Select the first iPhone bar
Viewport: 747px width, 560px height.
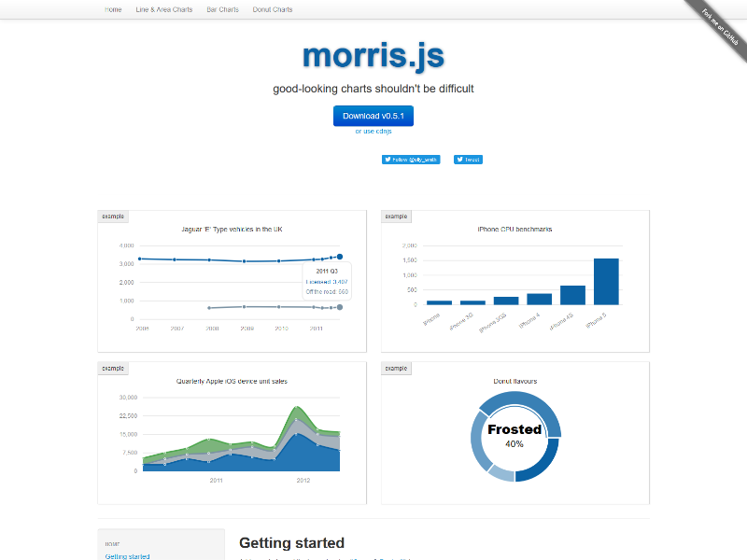click(x=439, y=302)
